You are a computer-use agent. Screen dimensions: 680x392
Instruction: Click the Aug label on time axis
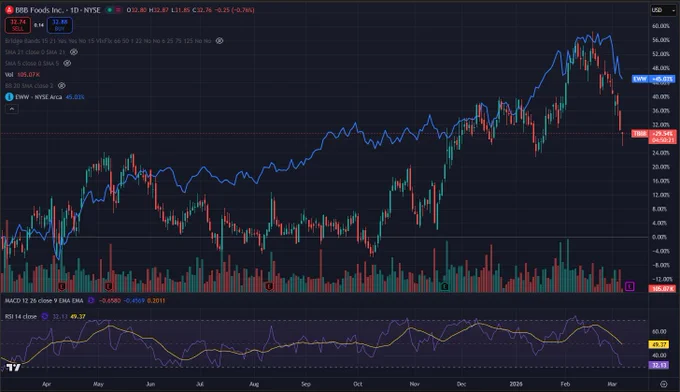254,384
